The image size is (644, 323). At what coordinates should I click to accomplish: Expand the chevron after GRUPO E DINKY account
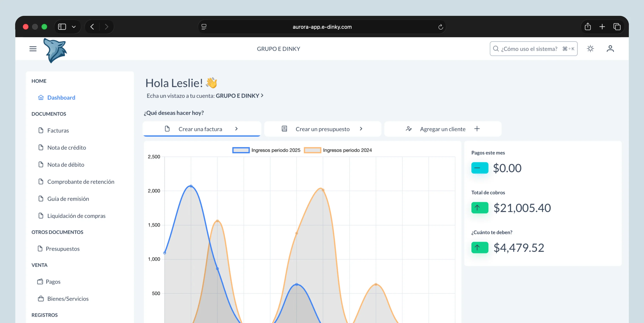(x=262, y=95)
